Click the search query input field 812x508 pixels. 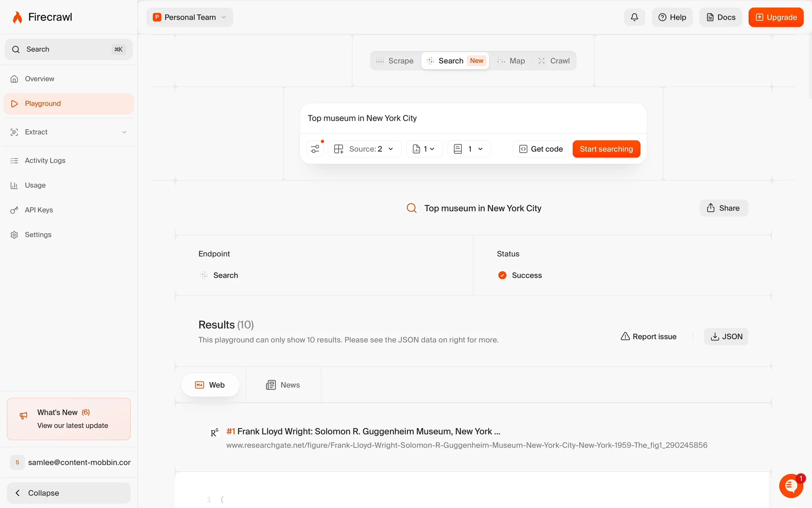click(472, 119)
